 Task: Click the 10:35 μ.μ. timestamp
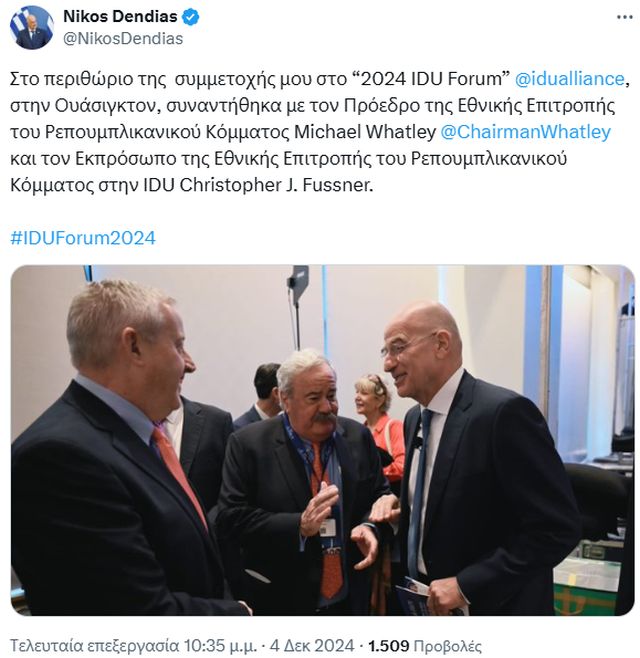pos(220,645)
